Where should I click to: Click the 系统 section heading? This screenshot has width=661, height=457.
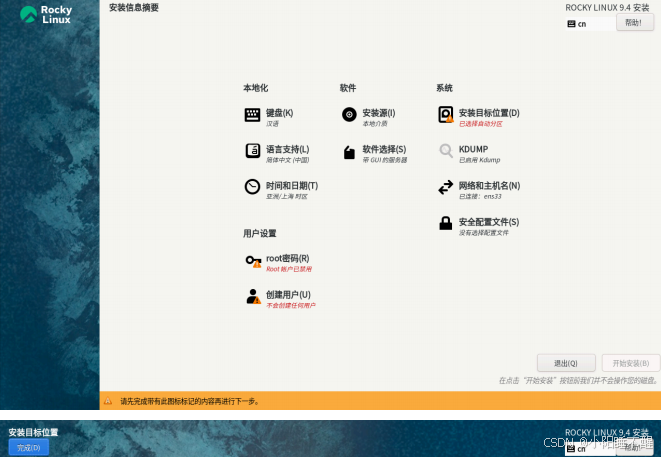tap(444, 88)
